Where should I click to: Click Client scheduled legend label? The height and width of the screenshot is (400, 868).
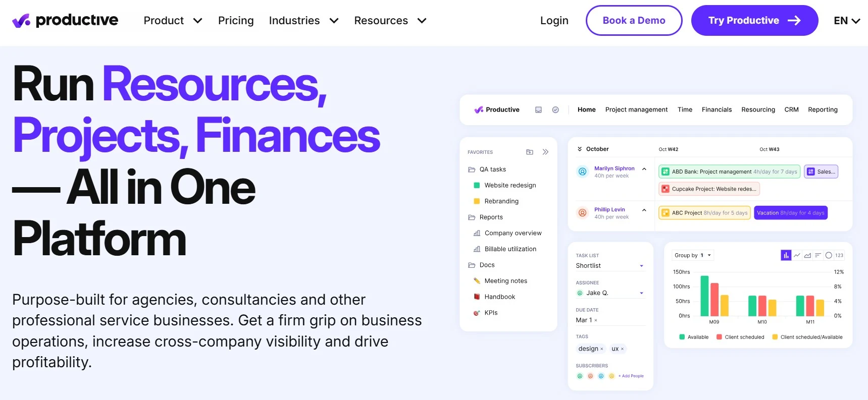[x=744, y=337]
